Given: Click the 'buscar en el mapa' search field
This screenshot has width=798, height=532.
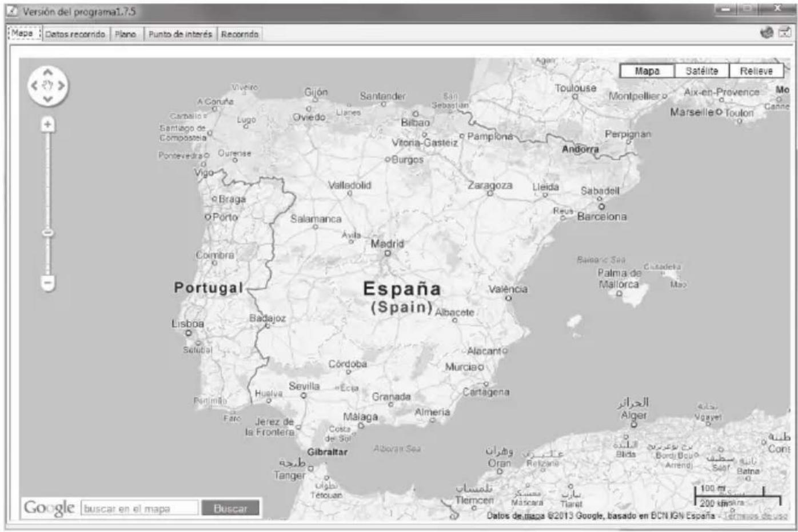Looking at the screenshot, I should (140, 508).
